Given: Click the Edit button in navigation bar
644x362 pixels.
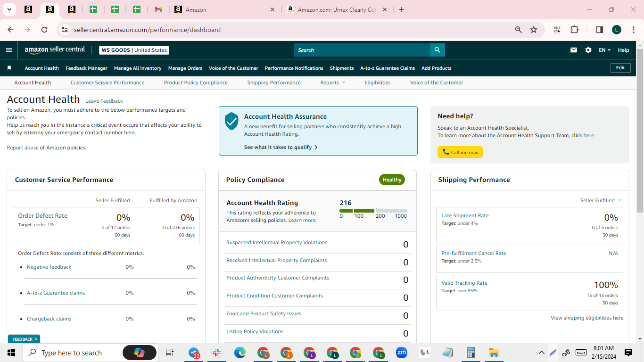Looking at the screenshot, I should point(620,68).
